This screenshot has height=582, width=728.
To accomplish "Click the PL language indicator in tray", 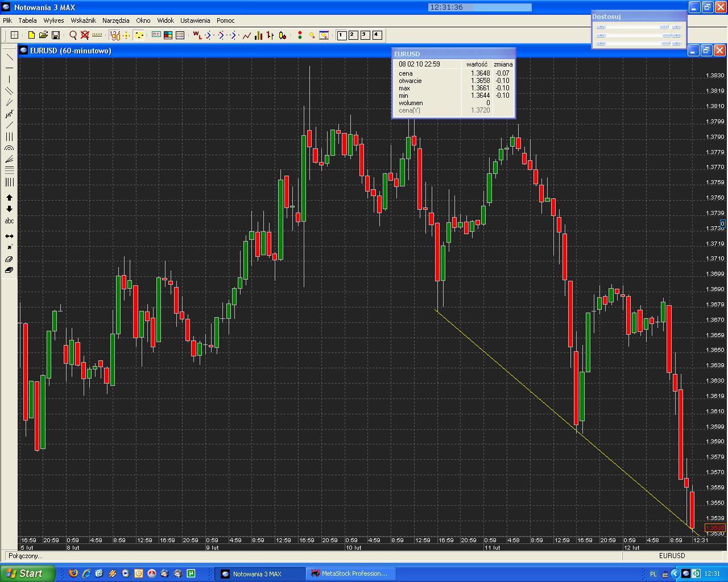I will pyautogui.click(x=653, y=574).
